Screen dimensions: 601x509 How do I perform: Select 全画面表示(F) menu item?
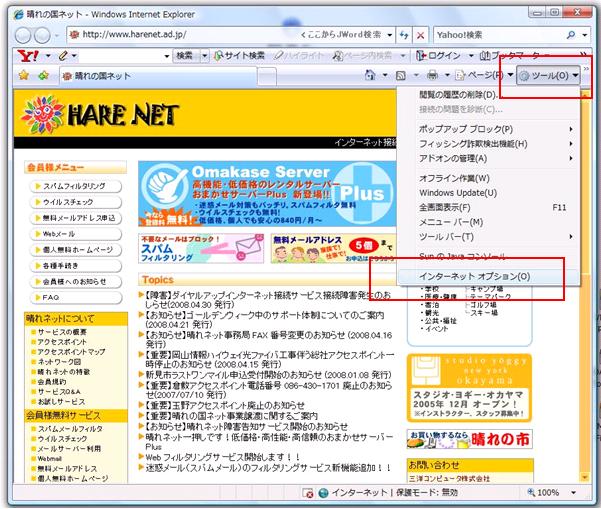[x=488, y=207]
